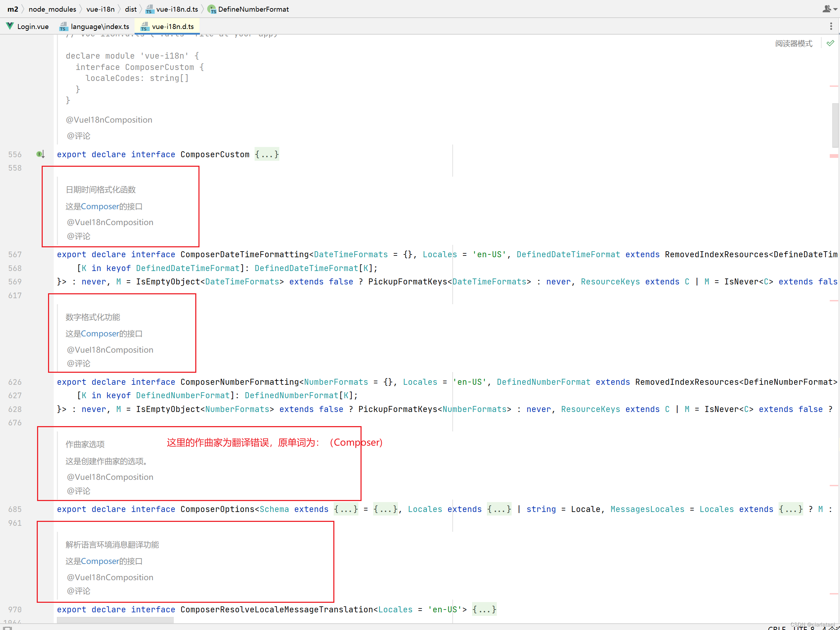Screen dimensions: 840x630
Task: Expand first folded block after Schema extends
Action: (x=346, y=509)
